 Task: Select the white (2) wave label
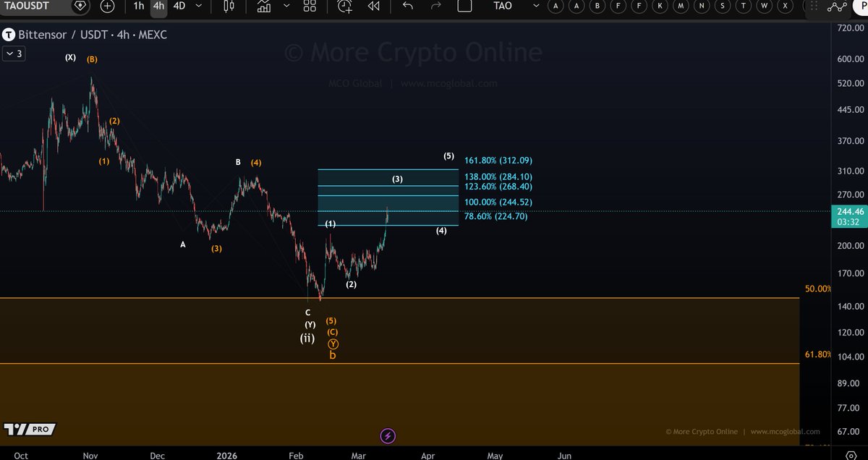coord(351,284)
